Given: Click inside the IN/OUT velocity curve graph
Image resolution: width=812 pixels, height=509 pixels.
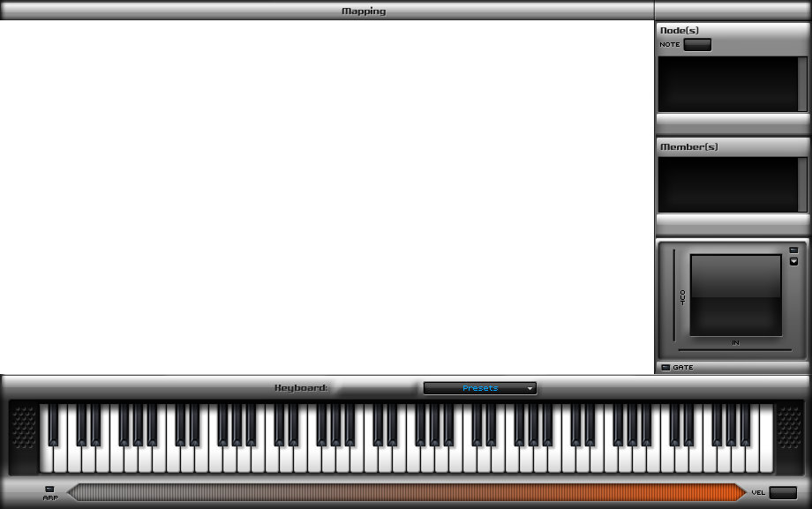Looking at the screenshot, I should click(735, 295).
